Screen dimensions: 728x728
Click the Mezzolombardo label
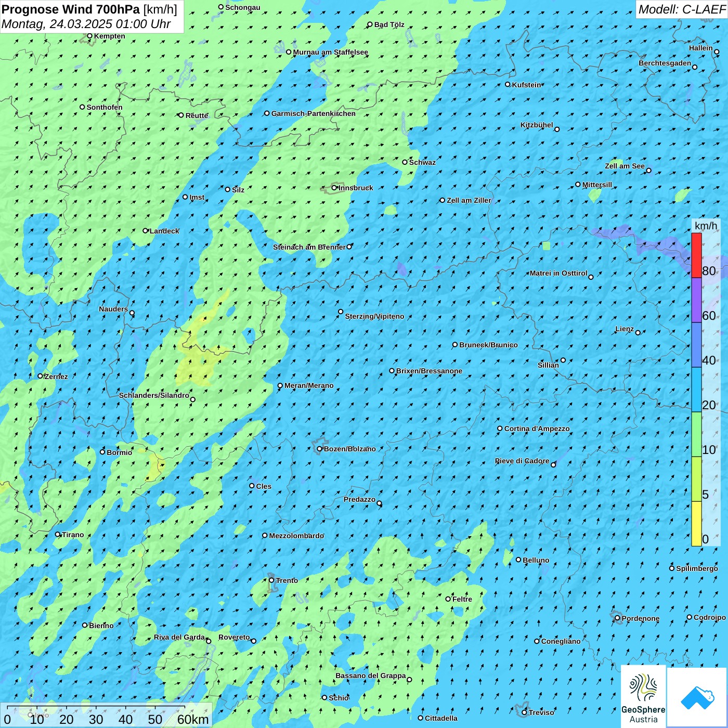coord(296,536)
